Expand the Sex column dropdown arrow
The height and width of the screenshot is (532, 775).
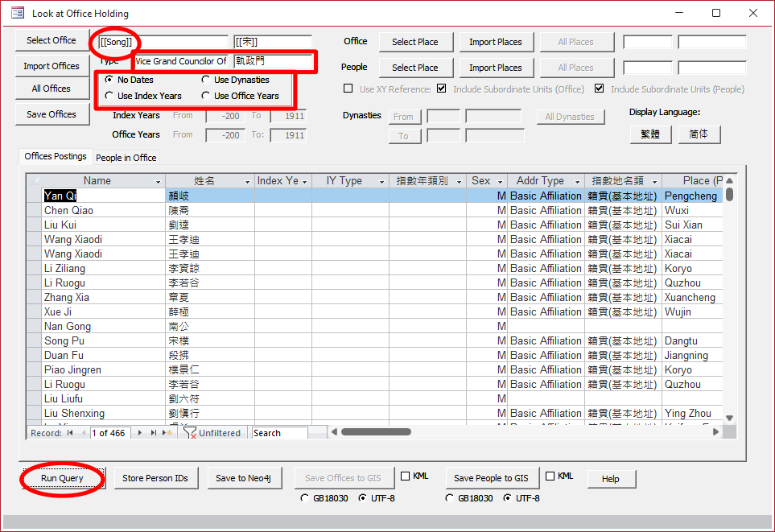500,182
